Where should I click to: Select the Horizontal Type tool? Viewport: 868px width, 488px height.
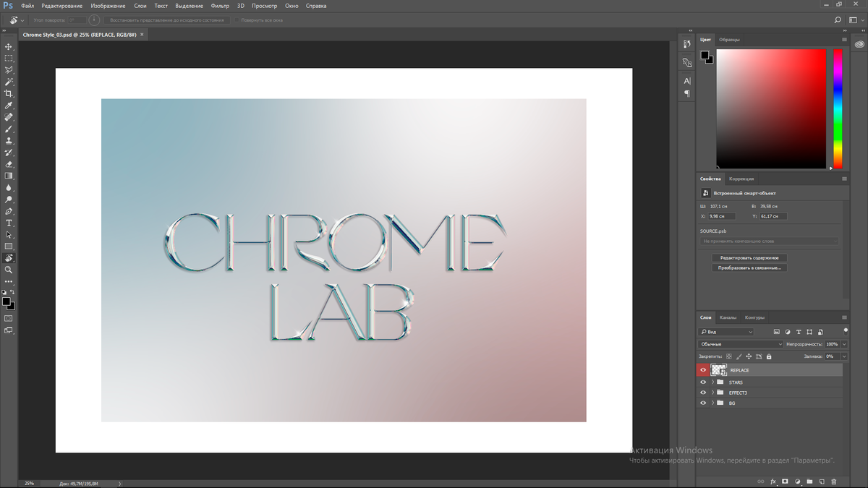point(9,223)
